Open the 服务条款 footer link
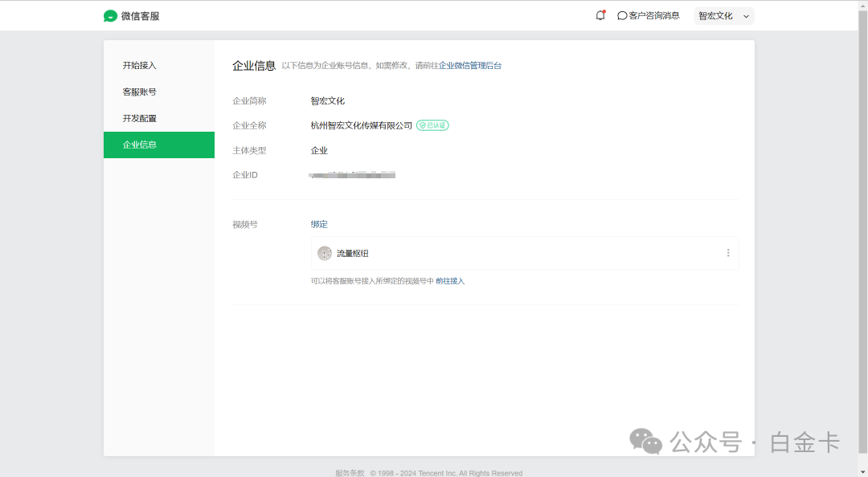Screen dimensions: 868x477 pos(350,472)
